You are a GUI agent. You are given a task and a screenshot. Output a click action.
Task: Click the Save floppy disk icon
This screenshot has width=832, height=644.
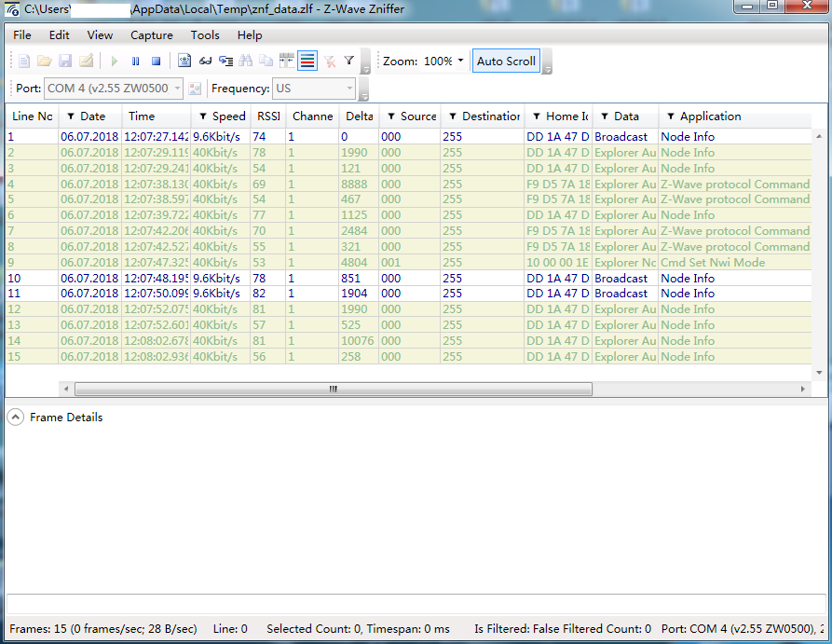65,62
